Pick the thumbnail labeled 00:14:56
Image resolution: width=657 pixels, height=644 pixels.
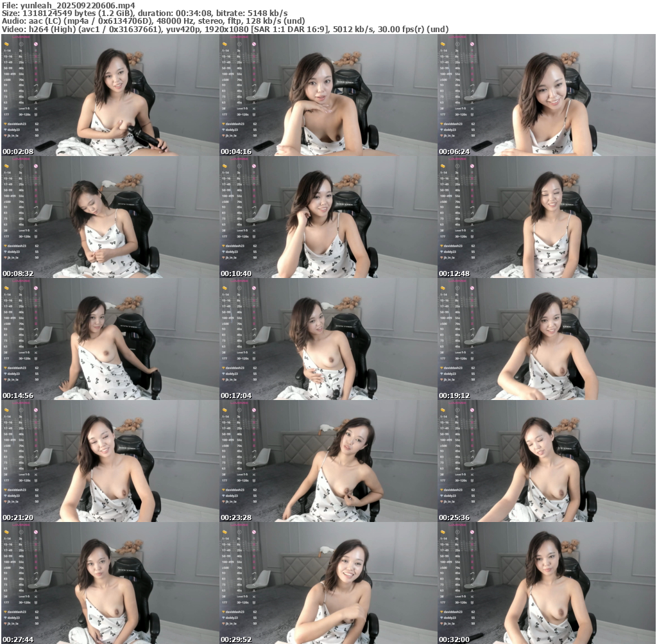tap(110, 339)
